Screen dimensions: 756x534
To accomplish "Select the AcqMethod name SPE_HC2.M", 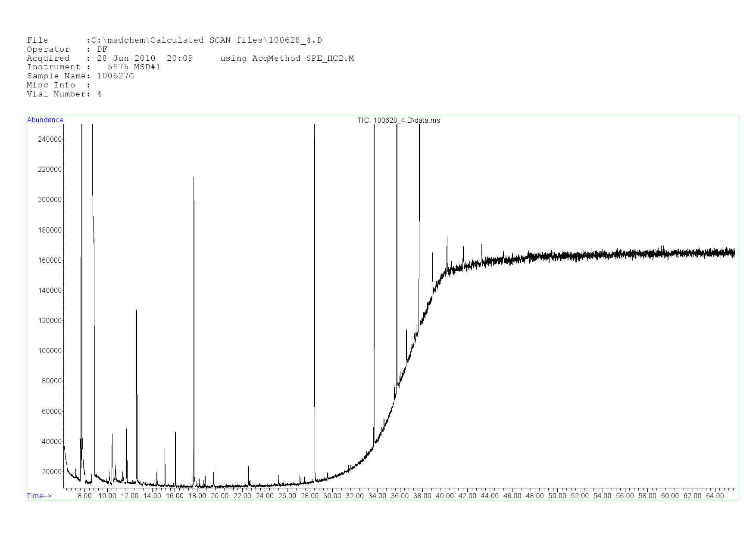I will (330, 58).
